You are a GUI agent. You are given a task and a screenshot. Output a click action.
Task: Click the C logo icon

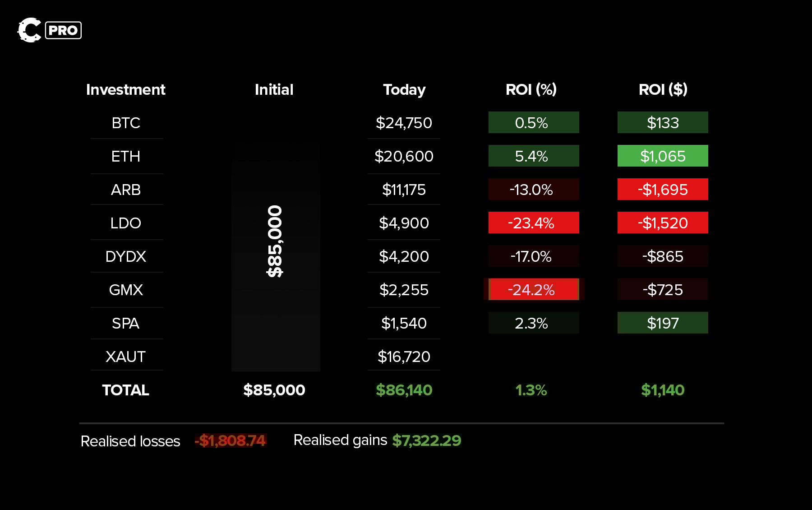click(29, 30)
